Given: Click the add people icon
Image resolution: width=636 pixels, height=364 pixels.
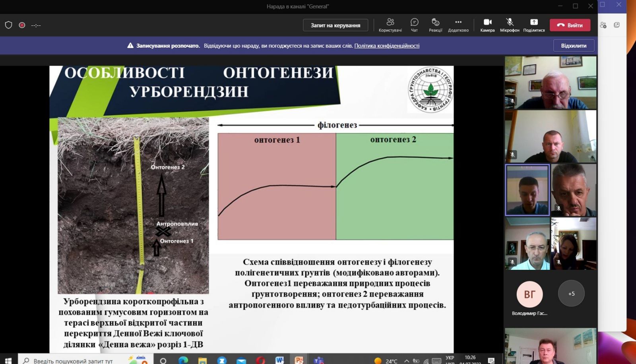Looking at the screenshot, I should coord(603,25).
